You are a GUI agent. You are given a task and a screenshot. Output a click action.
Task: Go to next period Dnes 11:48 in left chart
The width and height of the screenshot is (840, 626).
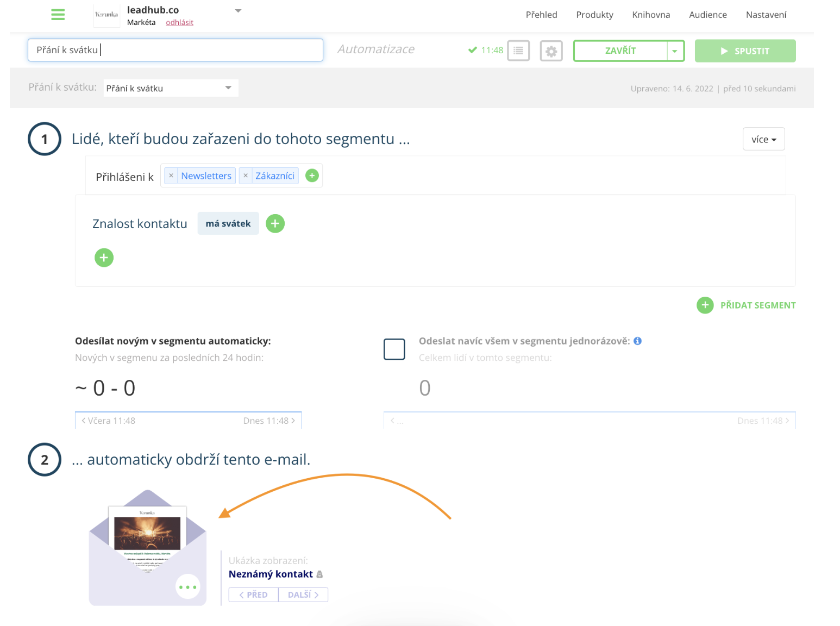(x=269, y=421)
